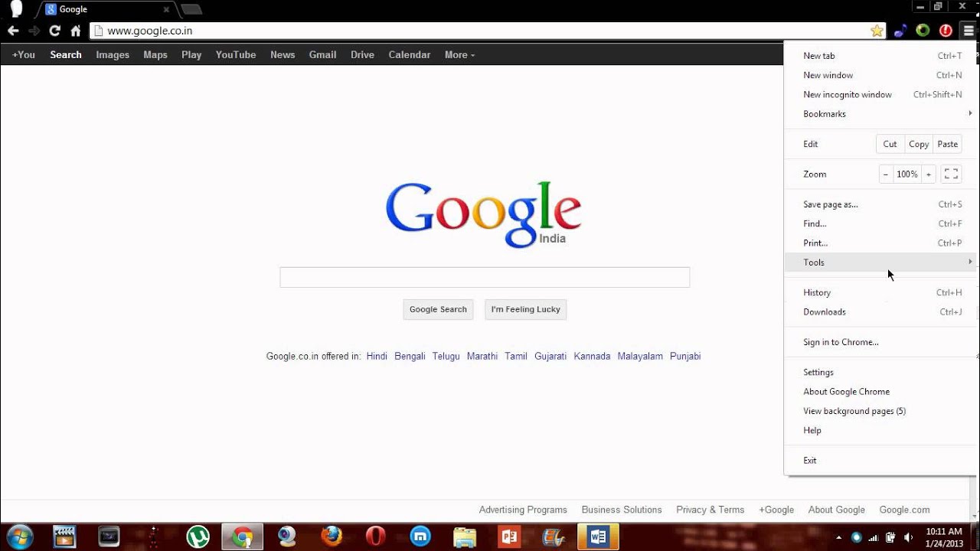
Task: Switch to Word on the taskbar
Action: coord(598,536)
